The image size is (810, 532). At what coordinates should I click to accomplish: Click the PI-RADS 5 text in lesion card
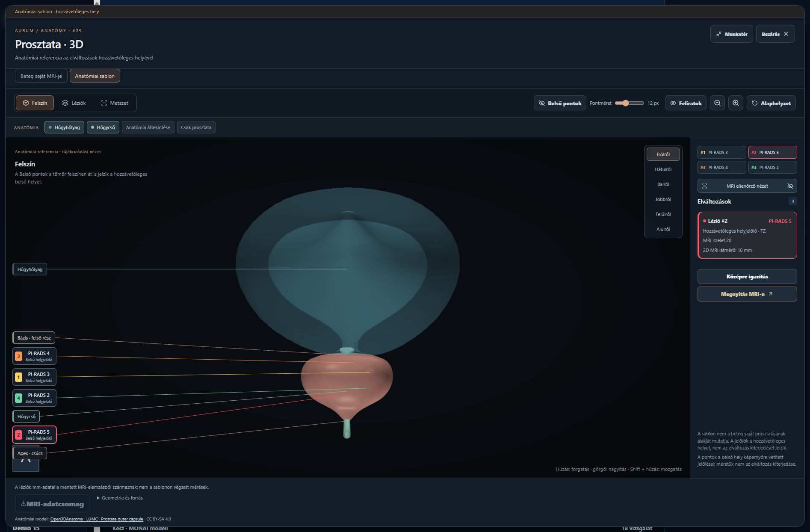pos(780,221)
